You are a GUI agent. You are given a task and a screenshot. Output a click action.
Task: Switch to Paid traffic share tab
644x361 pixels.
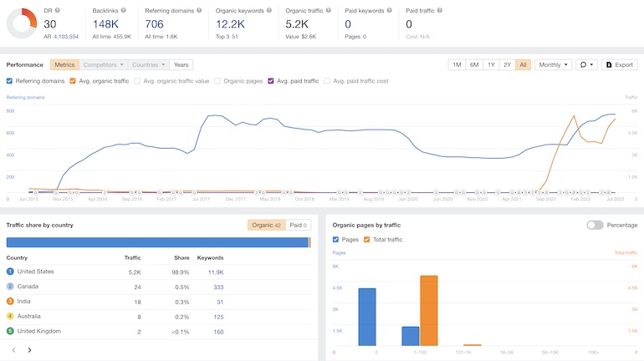299,225
